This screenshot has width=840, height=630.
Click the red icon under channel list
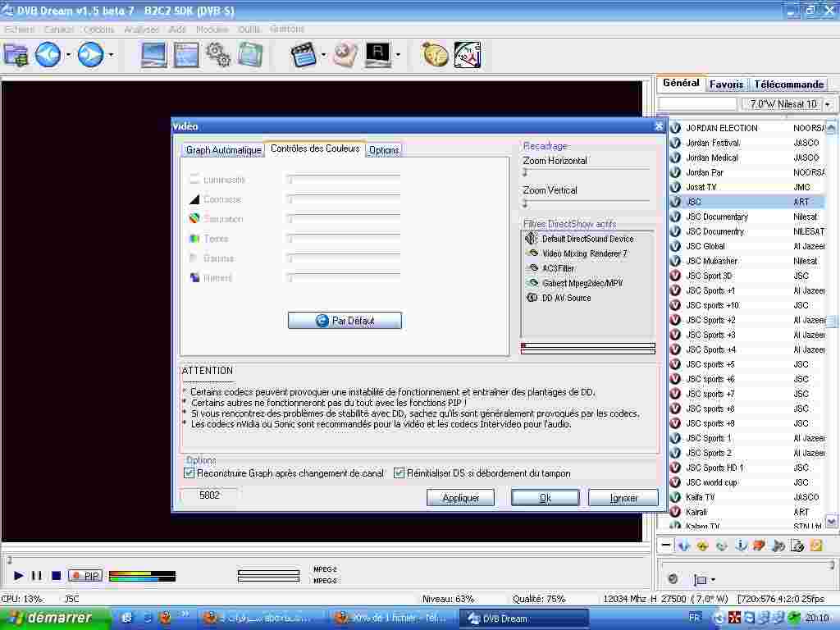pos(759,546)
